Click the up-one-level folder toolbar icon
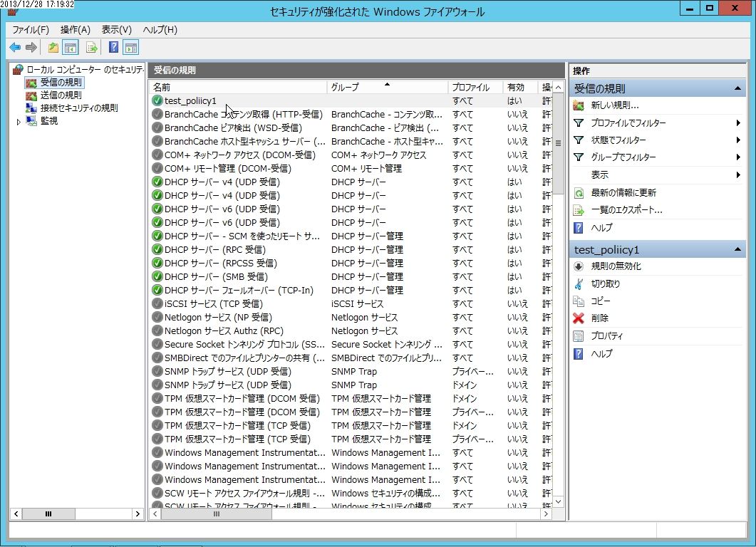 [53, 47]
